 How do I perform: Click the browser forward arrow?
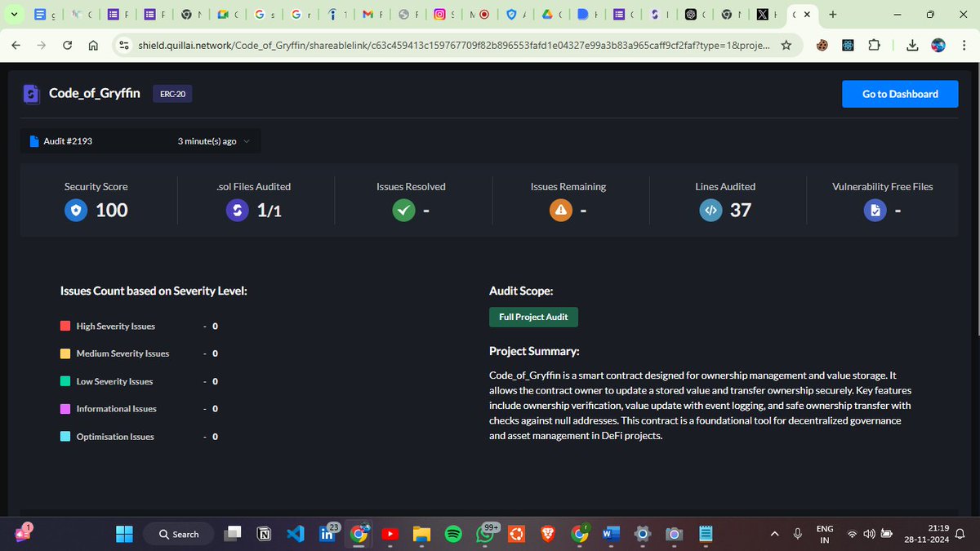pos(41,46)
